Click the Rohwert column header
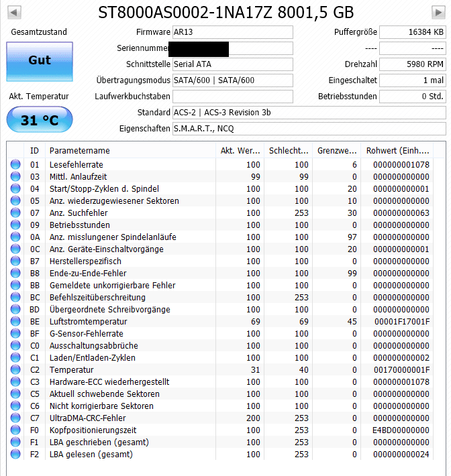The image size is (451, 476). point(397,151)
